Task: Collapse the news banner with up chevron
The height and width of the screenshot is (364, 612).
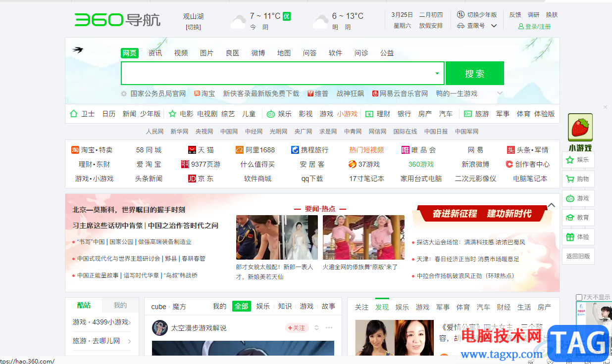Action: point(551,205)
